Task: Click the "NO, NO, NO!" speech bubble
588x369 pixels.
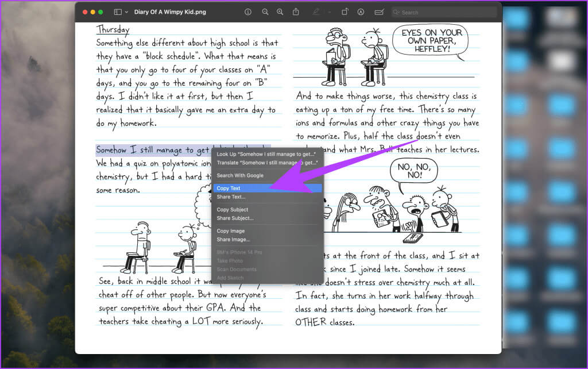Action: 414,171
